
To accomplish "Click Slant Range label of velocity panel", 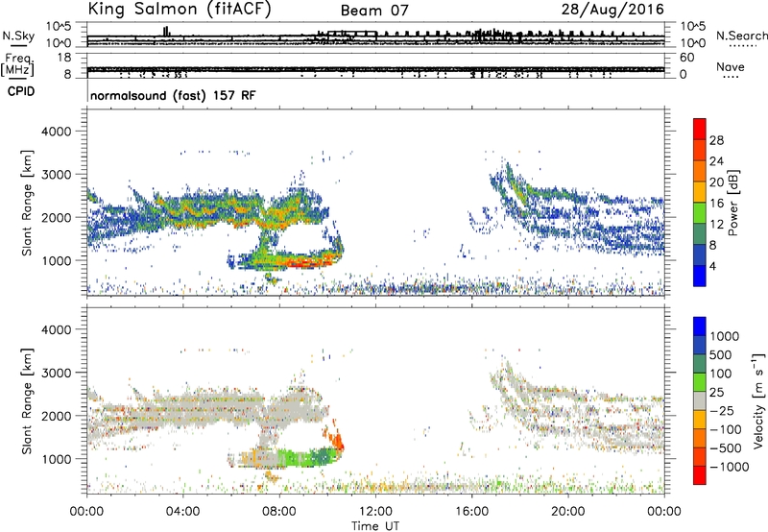I will pyautogui.click(x=27, y=400).
